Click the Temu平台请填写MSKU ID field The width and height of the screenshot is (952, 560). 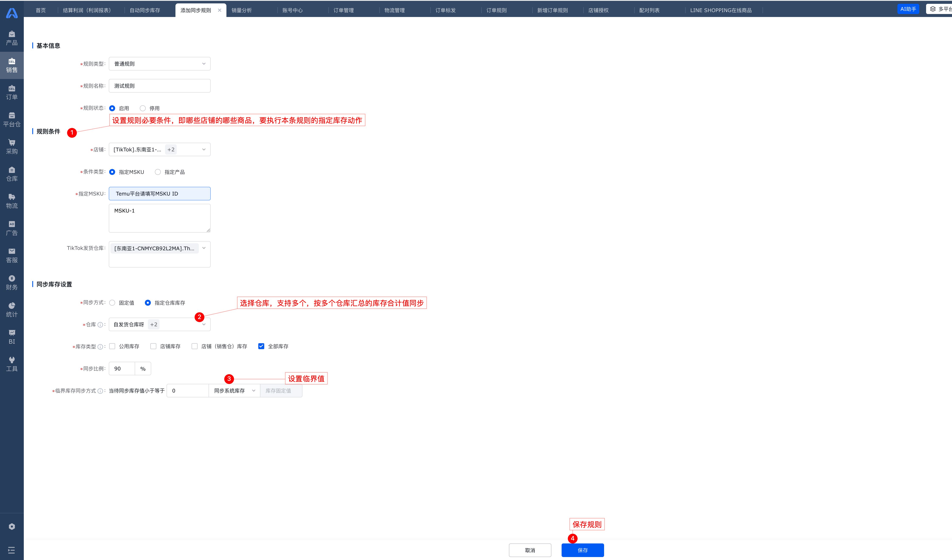160,194
